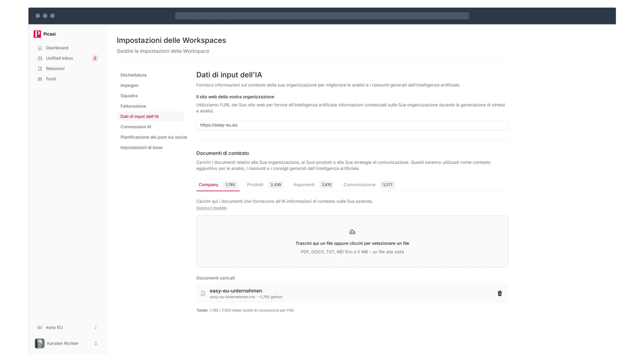Click the file upload drop zone text
The width and height of the screenshot is (644, 362).
pyautogui.click(x=352, y=243)
